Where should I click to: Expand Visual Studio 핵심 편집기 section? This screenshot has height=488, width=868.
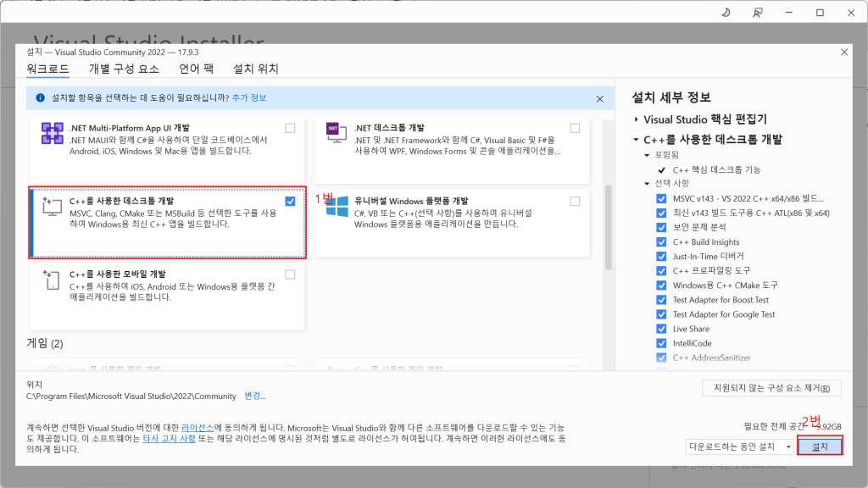636,119
